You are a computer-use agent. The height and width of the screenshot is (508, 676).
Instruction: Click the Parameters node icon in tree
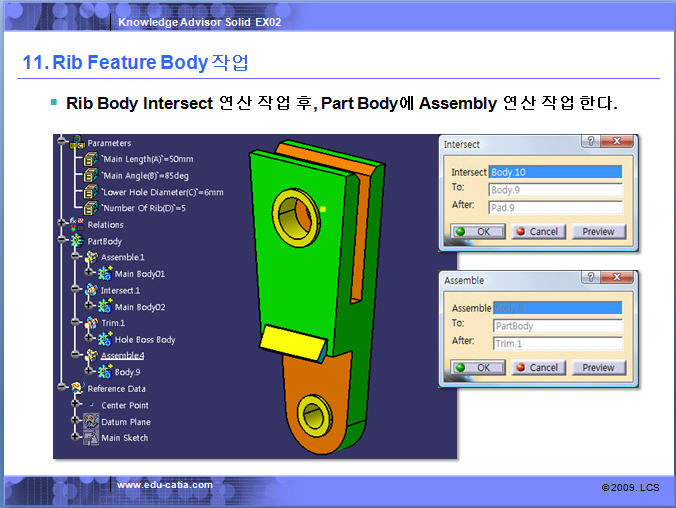click(x=78, y=142)
